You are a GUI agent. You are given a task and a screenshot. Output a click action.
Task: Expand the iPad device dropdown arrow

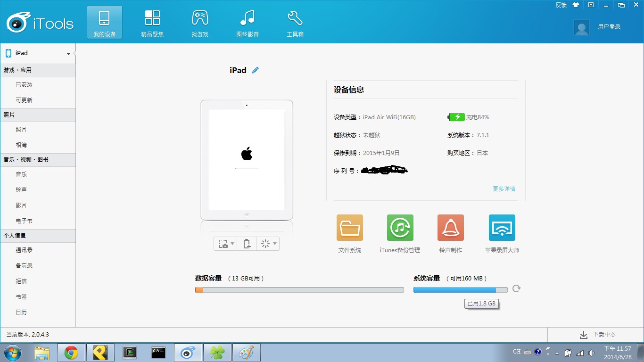(68, 54)
